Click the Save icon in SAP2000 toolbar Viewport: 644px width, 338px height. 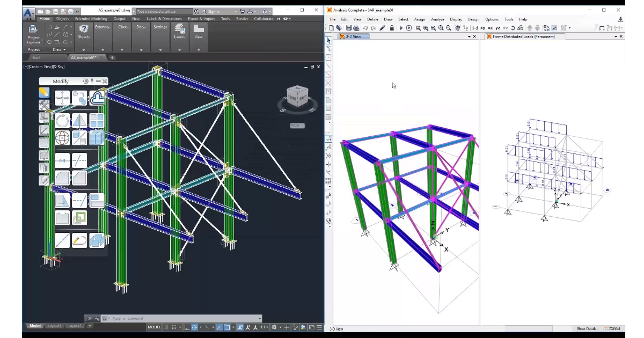pyautogui.click(x=348, y=28)
